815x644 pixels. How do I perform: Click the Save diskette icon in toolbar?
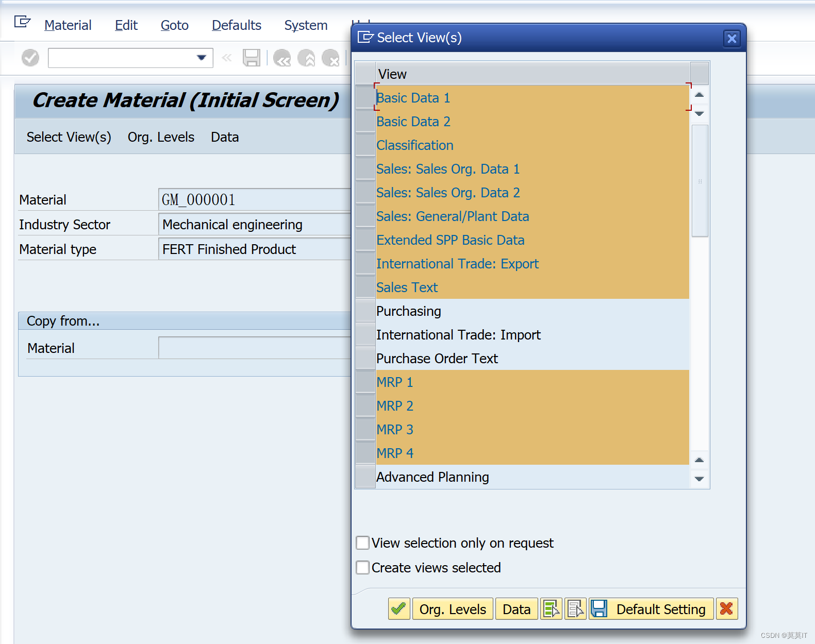[252, 58]
